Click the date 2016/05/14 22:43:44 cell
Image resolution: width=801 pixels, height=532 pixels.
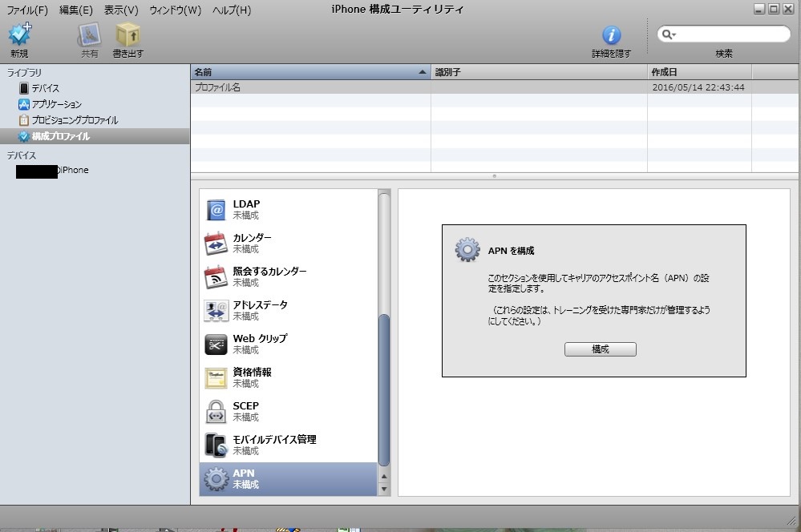(698, 87)
